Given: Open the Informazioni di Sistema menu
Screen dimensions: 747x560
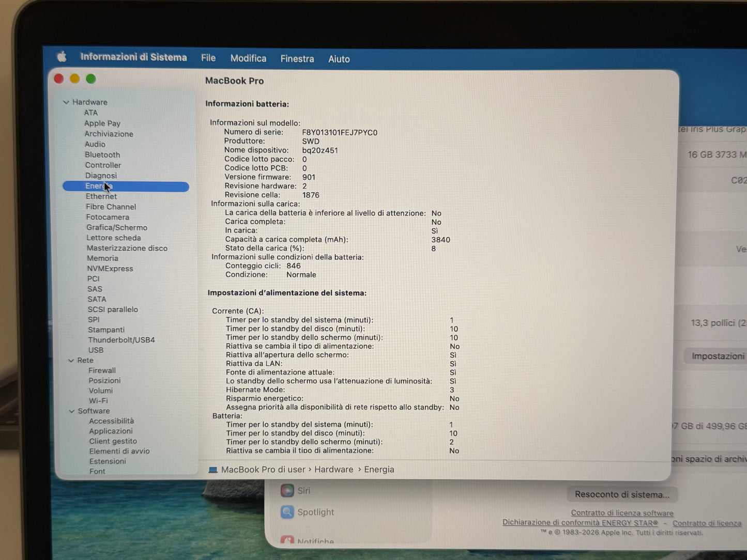Looking at the screenshot, I should [133, 57].
